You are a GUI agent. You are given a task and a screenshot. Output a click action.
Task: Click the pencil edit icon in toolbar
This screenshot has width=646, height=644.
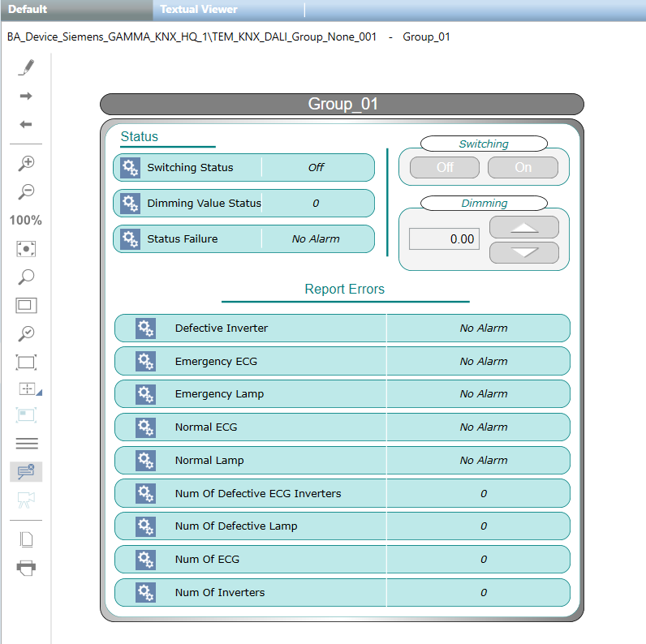pos(27,67)
